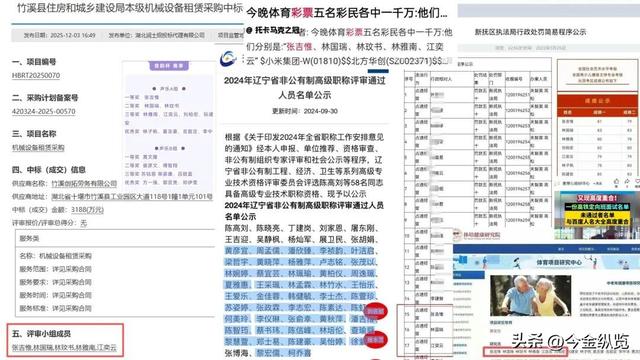This screenshot has height=360, width=640.
Task: Click names line 王吉迎、吴静枫、杨灿军
Action: click(x=301, y=240)
